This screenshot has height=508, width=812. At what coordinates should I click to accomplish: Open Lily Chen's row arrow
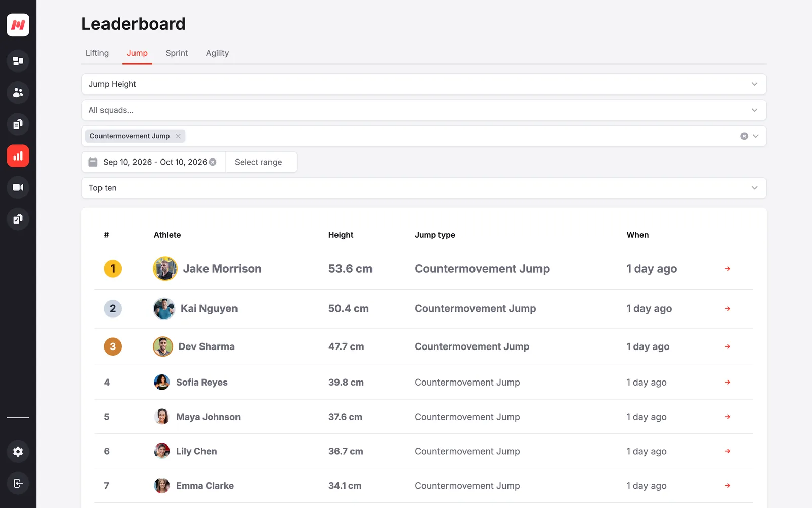727,451
